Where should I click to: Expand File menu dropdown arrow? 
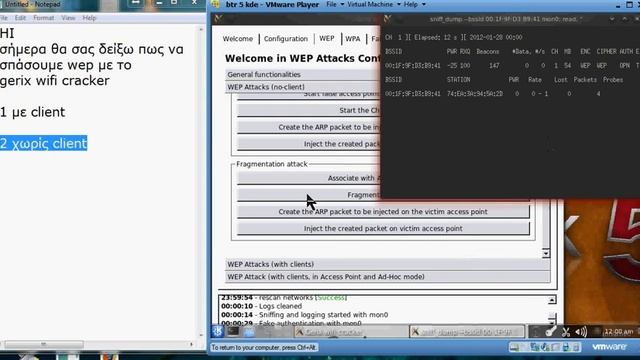coord(342,4)
